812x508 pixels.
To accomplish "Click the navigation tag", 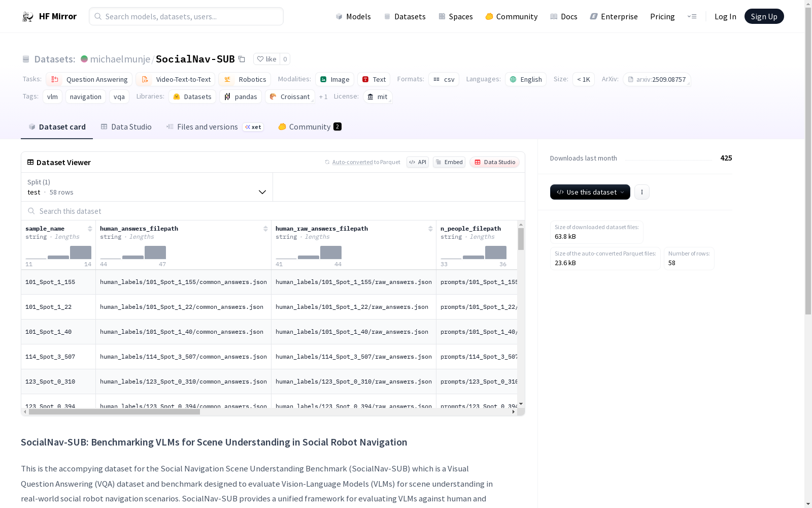I will click(x=86, y=97).
